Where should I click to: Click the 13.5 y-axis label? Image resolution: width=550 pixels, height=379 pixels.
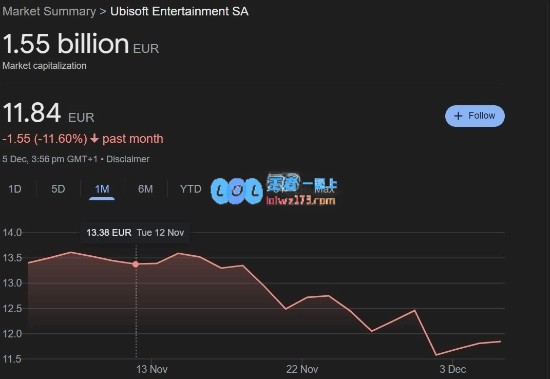click(x=12, y=258)
